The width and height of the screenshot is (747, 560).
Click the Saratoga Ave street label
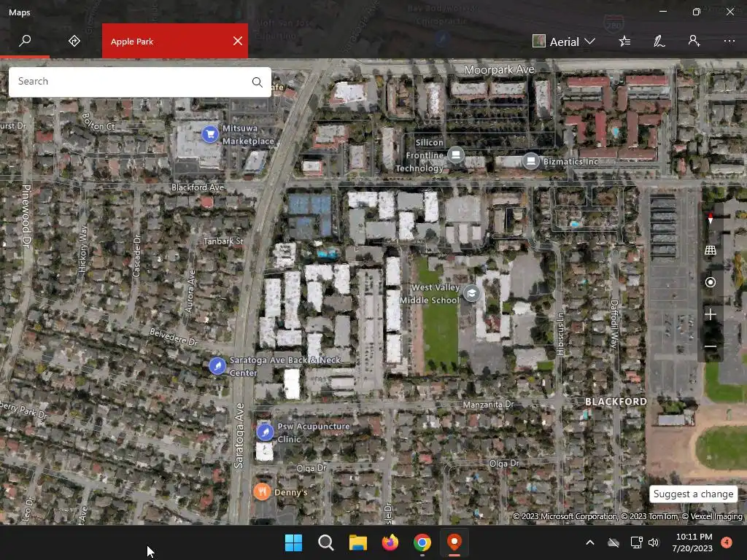click(x=239, y=435)
